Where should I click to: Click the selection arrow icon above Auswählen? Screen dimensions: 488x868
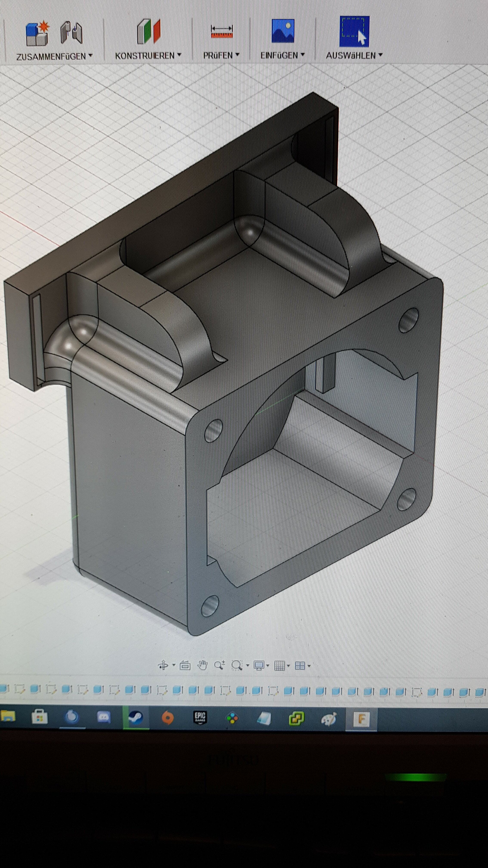click(x=354, y=31)
